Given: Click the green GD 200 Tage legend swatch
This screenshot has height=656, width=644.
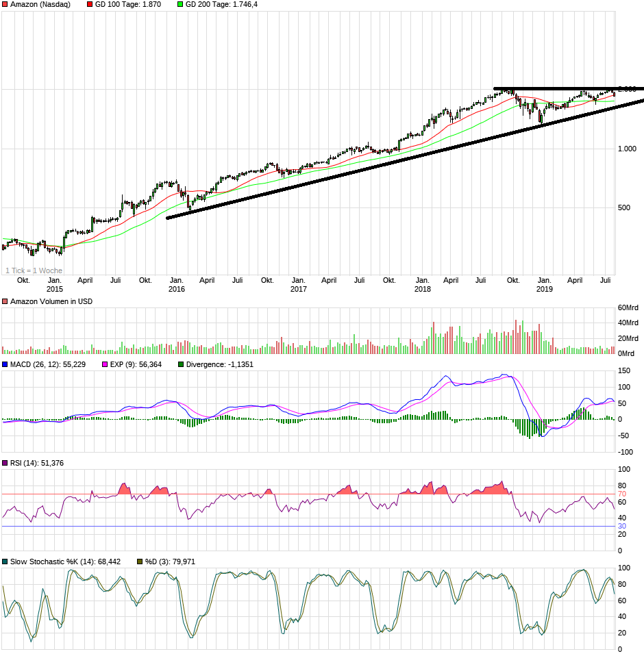Looking at the screenshot, I should tap(180, 4).
